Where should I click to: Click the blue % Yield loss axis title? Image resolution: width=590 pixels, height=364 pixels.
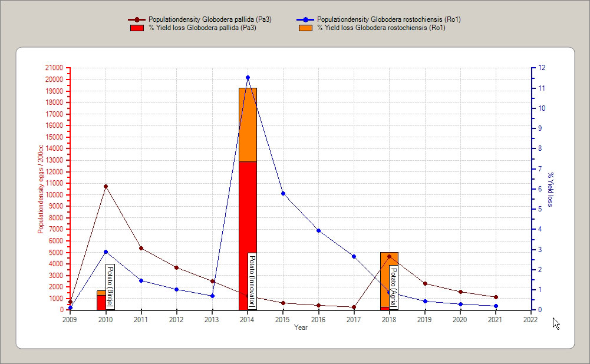point(551,190)
